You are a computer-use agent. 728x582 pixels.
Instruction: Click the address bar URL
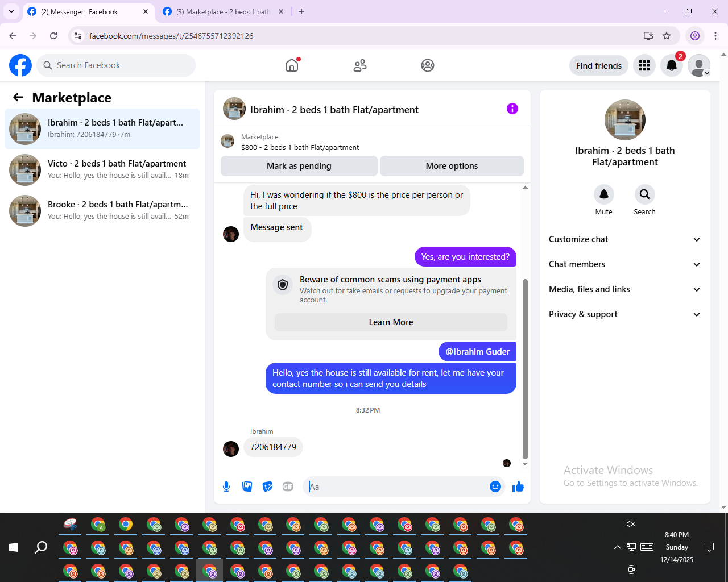click(171, 36)
